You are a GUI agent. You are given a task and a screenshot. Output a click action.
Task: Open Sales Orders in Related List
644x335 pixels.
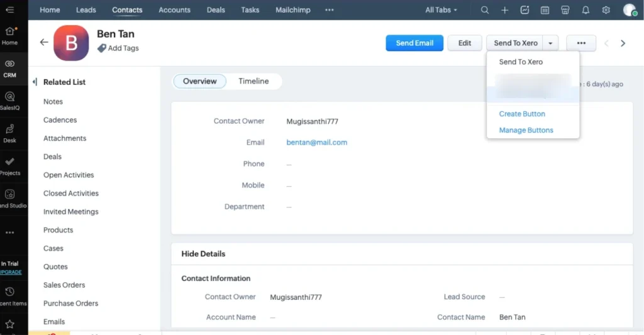point(64,285)
